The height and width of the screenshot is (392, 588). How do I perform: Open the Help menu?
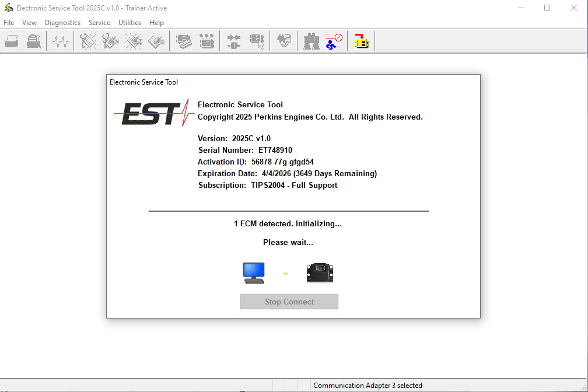pyautogui.click(x=156, y=23)
